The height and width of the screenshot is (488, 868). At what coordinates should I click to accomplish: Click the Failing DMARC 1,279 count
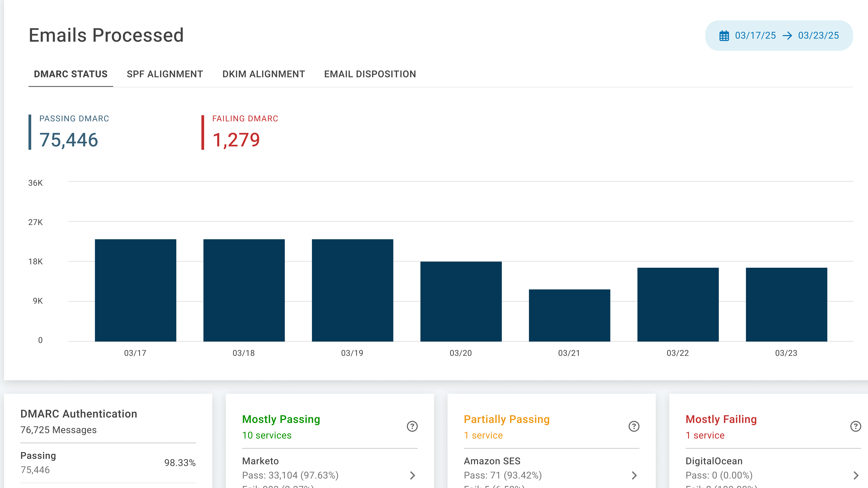point(236,140)
